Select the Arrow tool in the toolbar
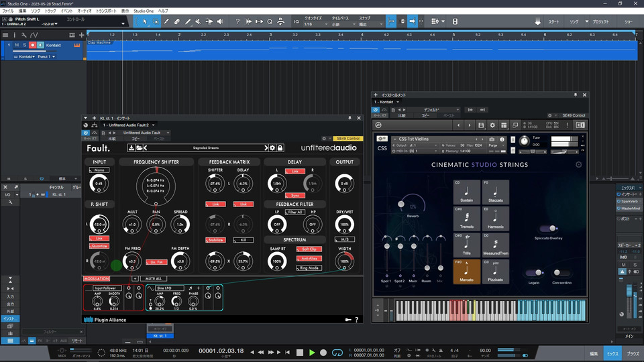 [x=145, y=21]
